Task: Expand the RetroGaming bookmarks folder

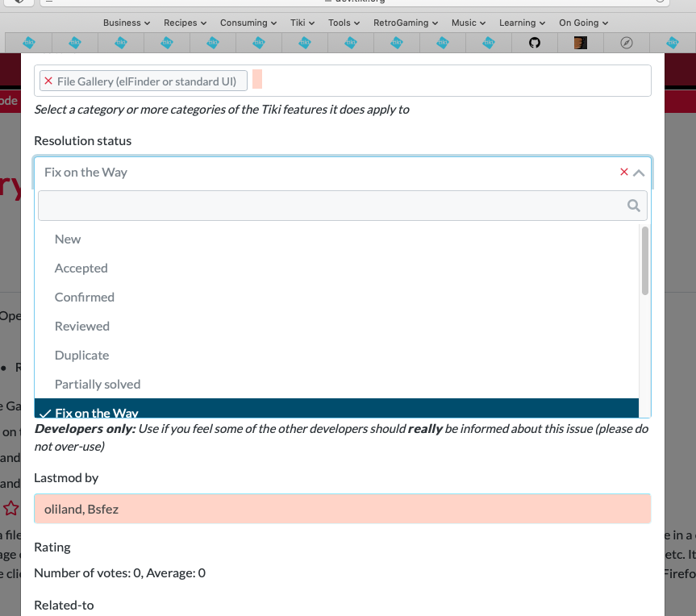Action: 405,23
